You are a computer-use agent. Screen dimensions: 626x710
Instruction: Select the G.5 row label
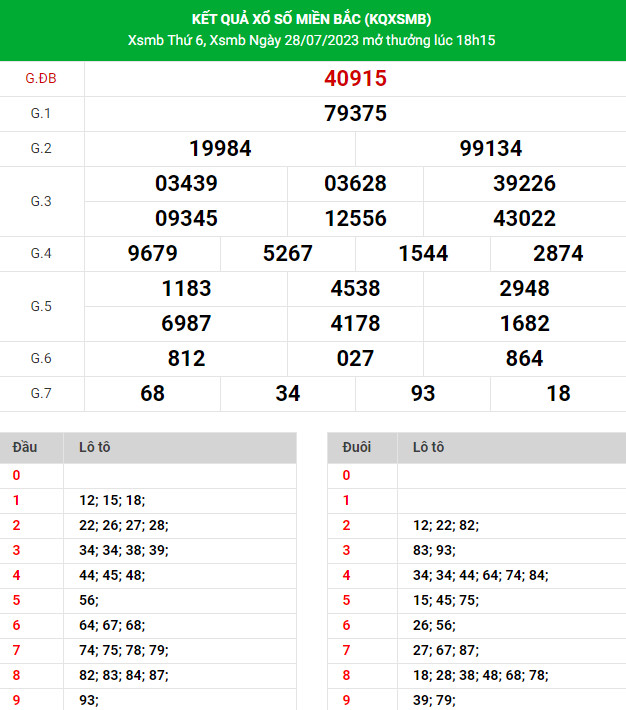point(41,306)
